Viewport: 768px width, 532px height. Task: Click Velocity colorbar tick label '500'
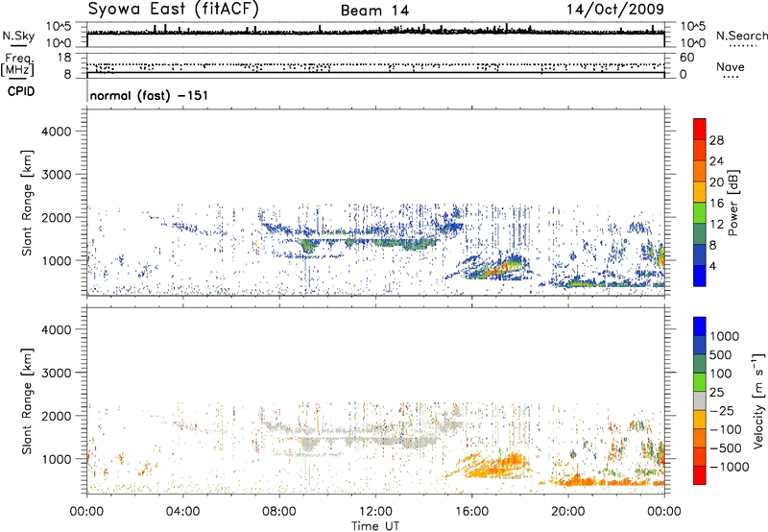722,355
